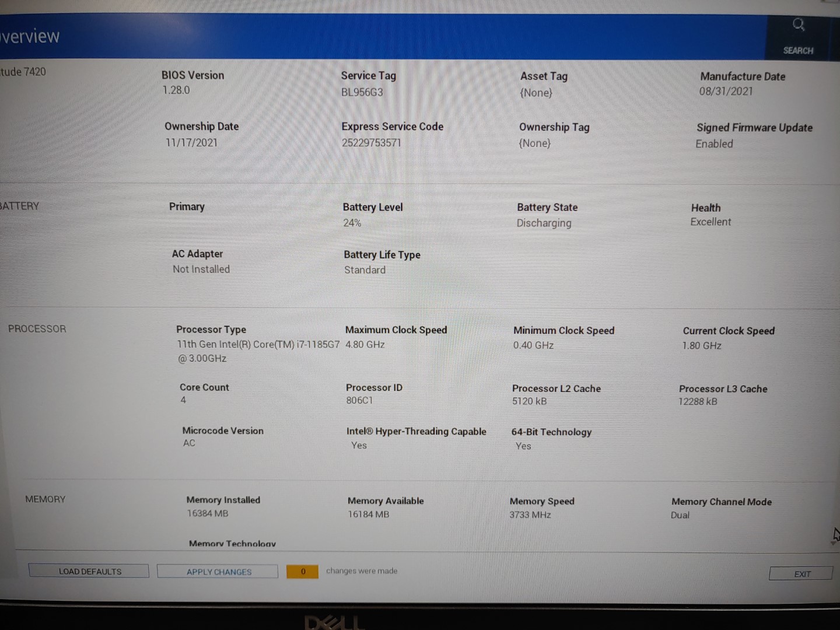This screenshot has width=840, height=630.
Task: Click the Load Defaults button
Action: 89,571
